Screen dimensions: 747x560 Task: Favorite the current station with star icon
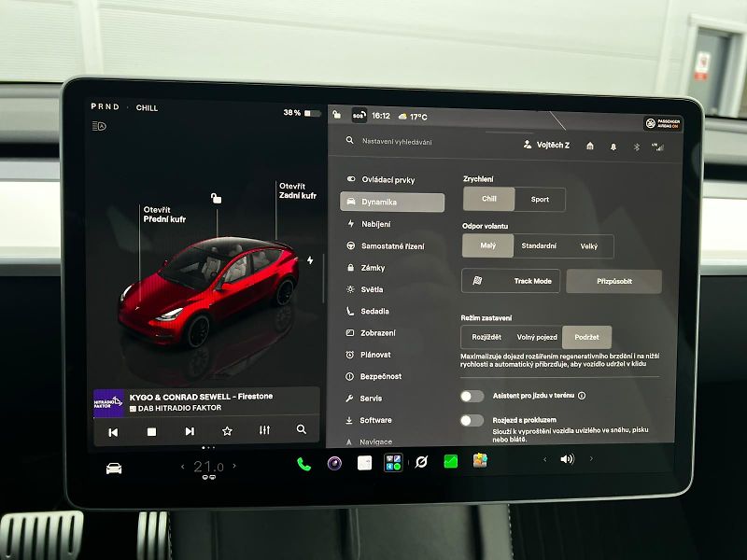click(x=227, y=431)
